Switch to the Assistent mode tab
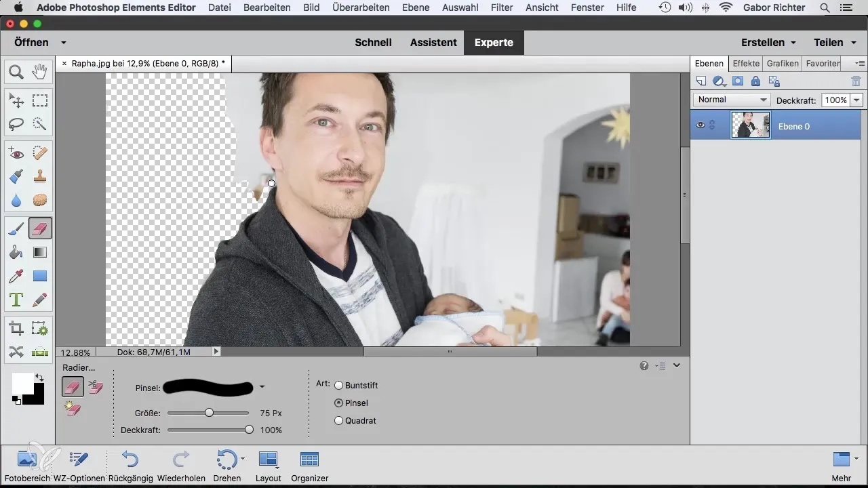Image resolution: width=868 pixels, height=488 pixels. (x=433, y=42)
